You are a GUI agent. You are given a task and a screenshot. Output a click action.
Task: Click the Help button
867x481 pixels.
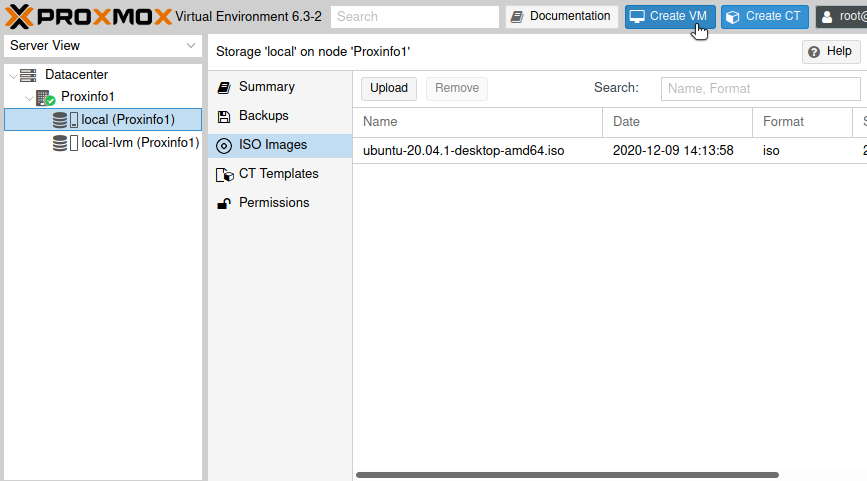click(831, 51)
